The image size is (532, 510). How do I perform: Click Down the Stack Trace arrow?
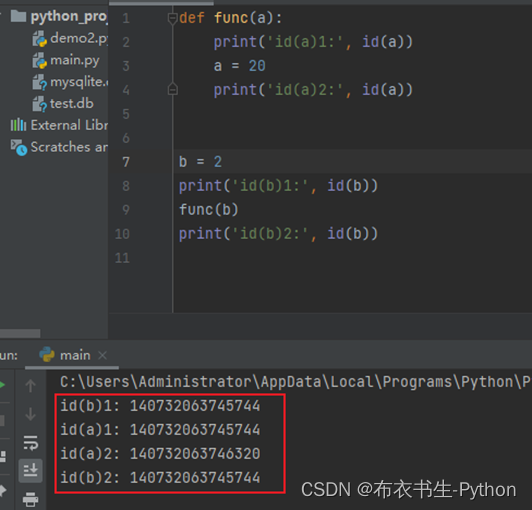coord(31,414)
